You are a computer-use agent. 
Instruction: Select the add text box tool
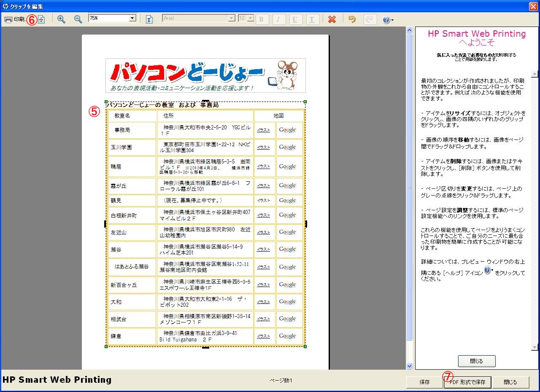click(149, 19)
